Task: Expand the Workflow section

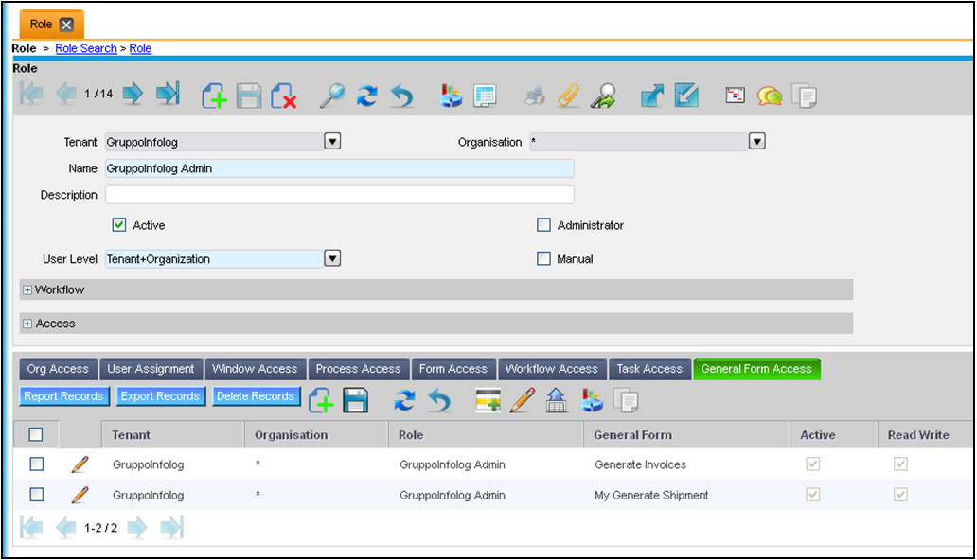Action: click(27, 289)
